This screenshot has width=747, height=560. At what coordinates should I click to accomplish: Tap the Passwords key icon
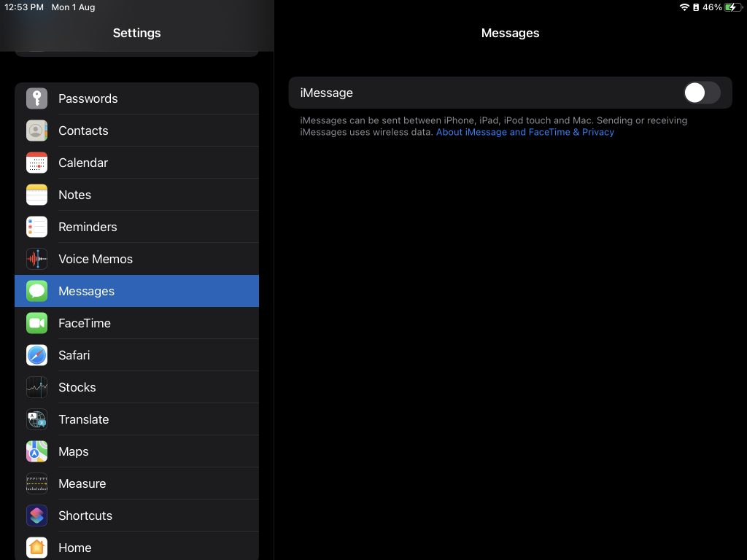coord(36,98)
